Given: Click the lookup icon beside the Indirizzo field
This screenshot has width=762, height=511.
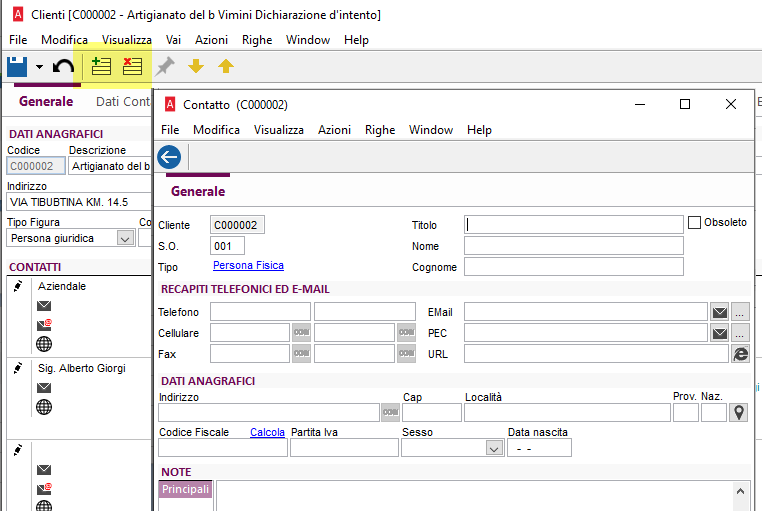Looking at the screenshot, I should pos(390,412).
